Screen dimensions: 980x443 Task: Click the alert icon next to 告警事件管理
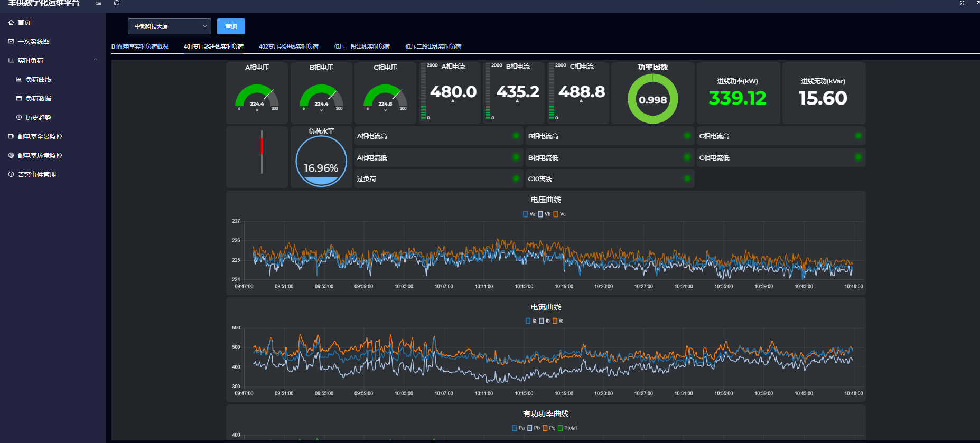(11, 174)
